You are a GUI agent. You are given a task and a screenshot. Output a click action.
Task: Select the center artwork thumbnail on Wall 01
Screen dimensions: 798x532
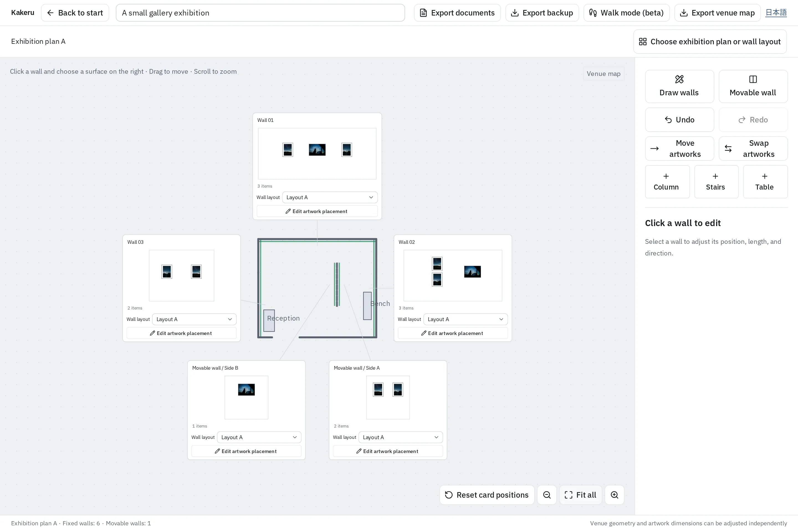[x=317, y=150]
